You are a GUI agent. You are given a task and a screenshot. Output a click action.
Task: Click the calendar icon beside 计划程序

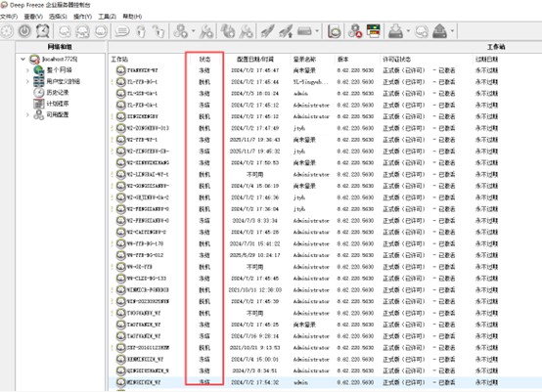click(x=39, y=104)
